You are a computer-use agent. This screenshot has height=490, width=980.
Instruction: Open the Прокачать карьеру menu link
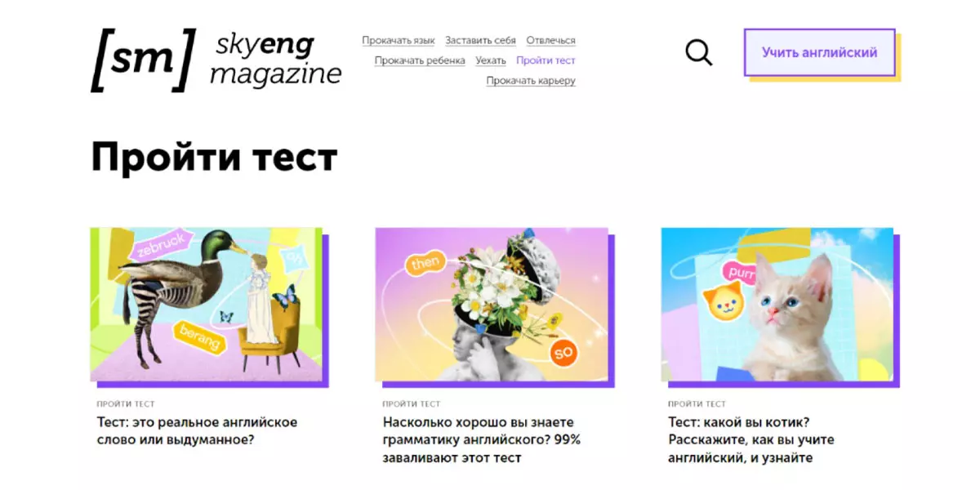point(531,81)
